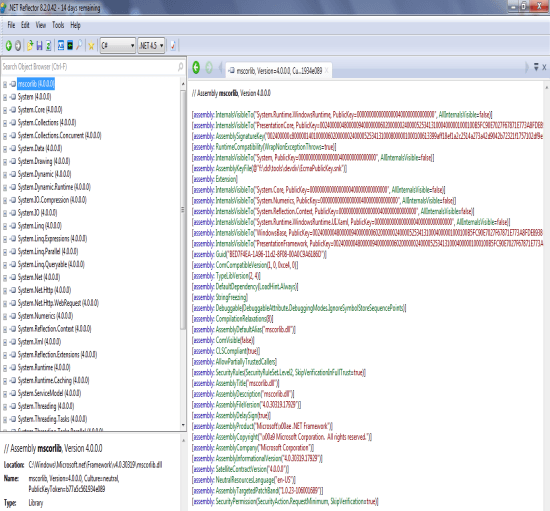Click green Back arrow in the code pane
Screen dimensions: 550x511
point(196,67)
